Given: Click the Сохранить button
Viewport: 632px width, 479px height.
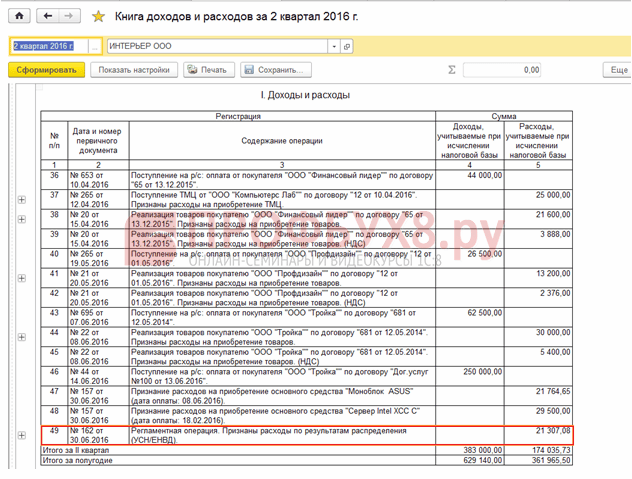Looking at the screenshot, I should [x=276, y=70].
